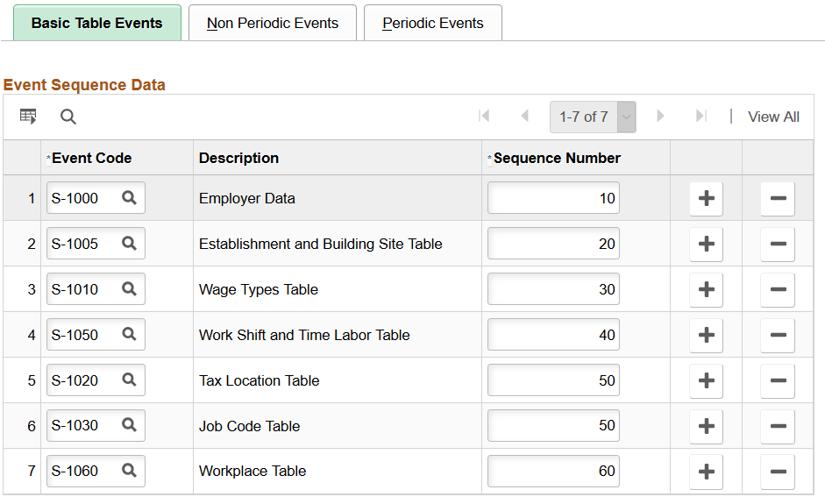Open the grid personalize icon

[28, 117]
